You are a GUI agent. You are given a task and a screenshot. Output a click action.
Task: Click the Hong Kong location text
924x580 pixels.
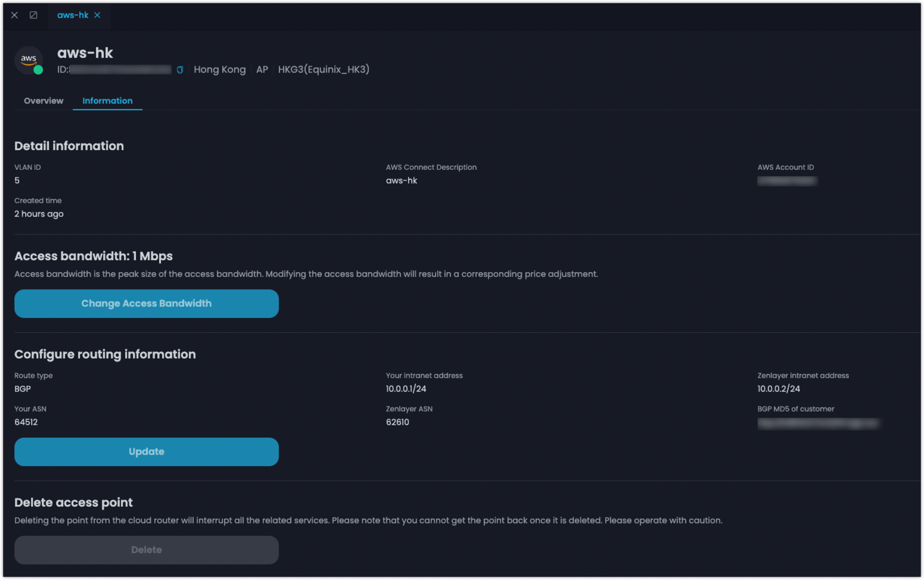tap(220, 70)
